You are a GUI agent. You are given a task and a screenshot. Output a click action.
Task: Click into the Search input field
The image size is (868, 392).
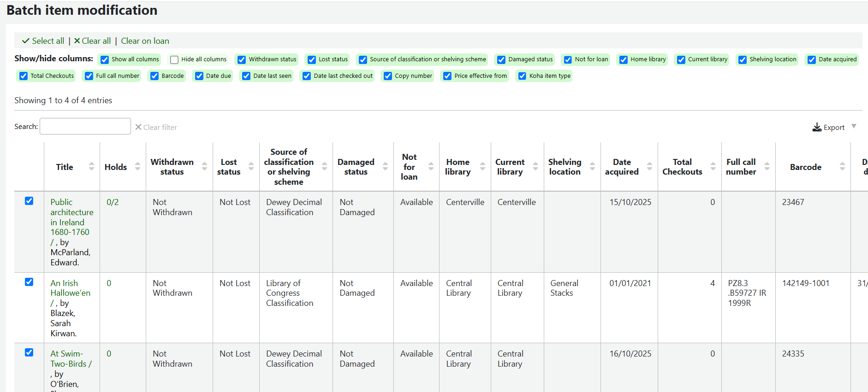pyautogui.click(x=85, y=126)
